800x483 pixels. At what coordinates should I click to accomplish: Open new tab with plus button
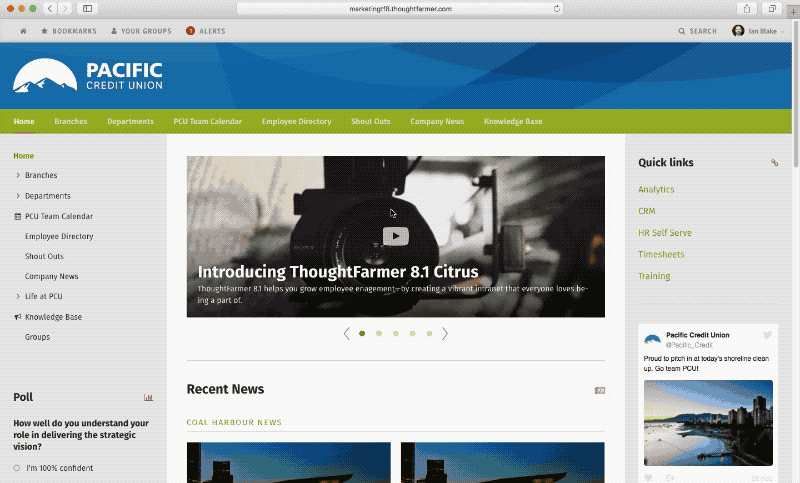click(794, 11)
